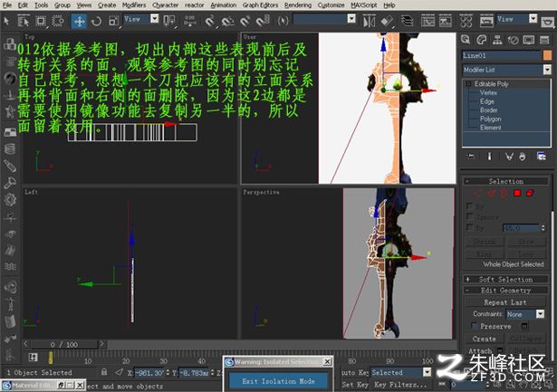
Task: Expand the Soft Selection rollout
Action: point(506,280)
